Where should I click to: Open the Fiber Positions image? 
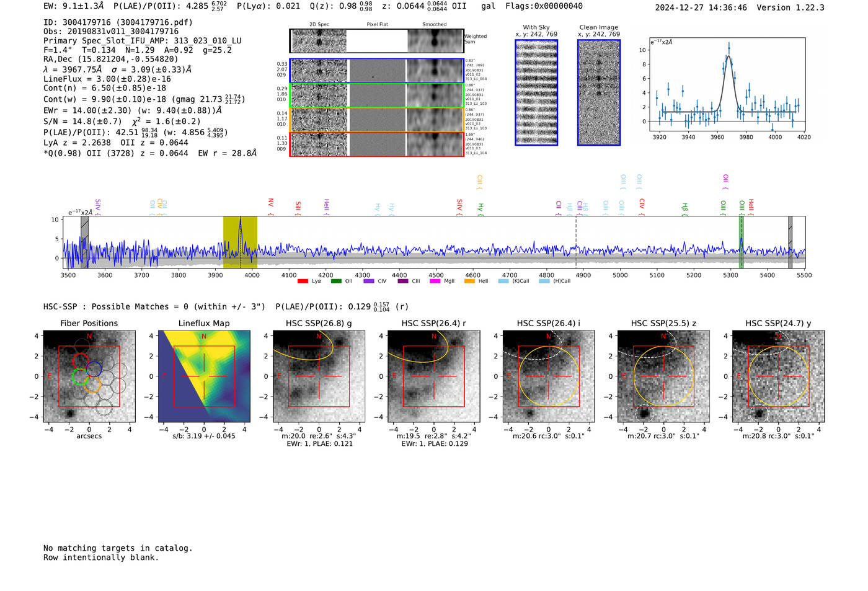click(x=89, y=376)
